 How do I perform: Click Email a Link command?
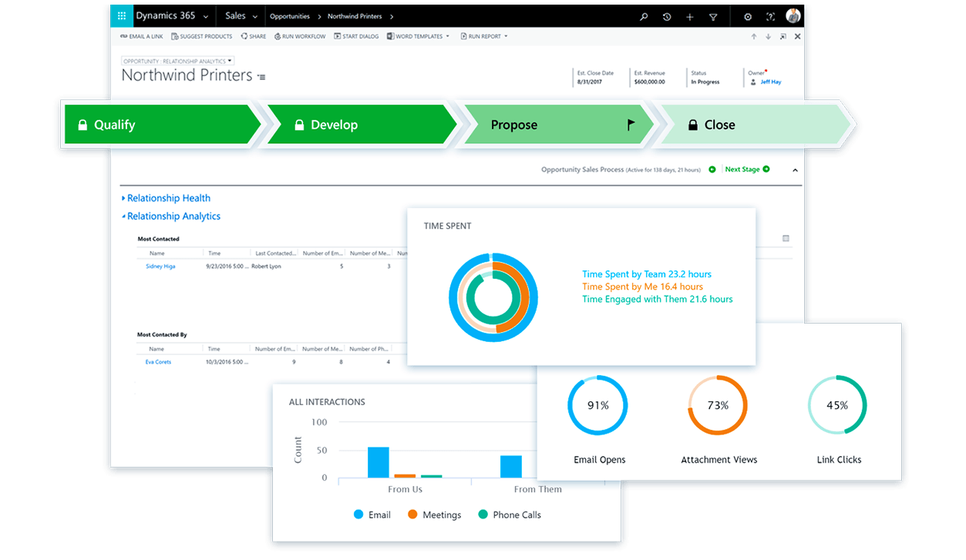[x=142, y=36]
